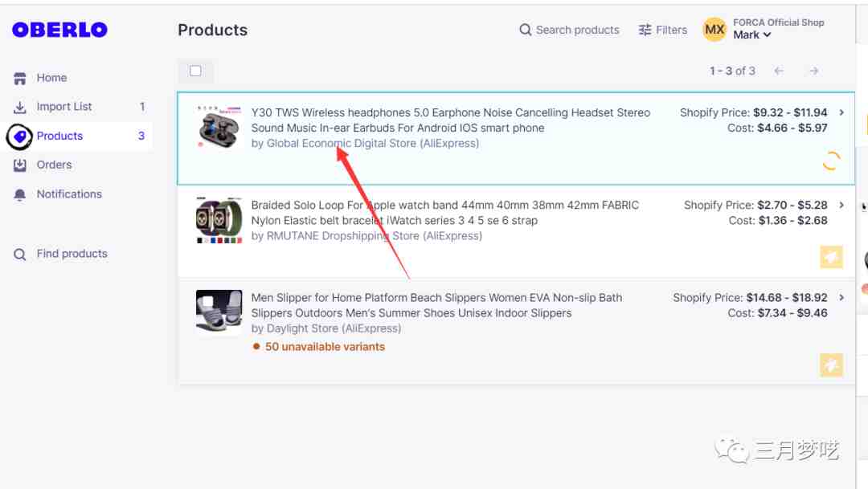
Task: Expand the Men Slipper row chevron
Action: click(x=841, y=297)
